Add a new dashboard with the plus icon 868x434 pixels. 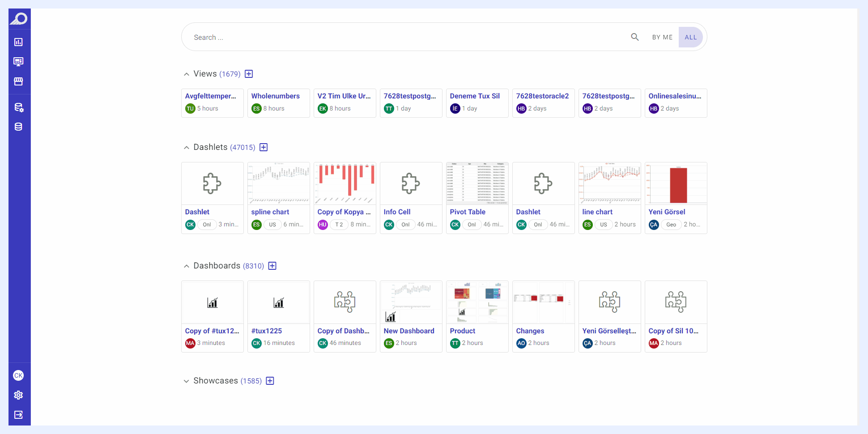pos(272,266)
